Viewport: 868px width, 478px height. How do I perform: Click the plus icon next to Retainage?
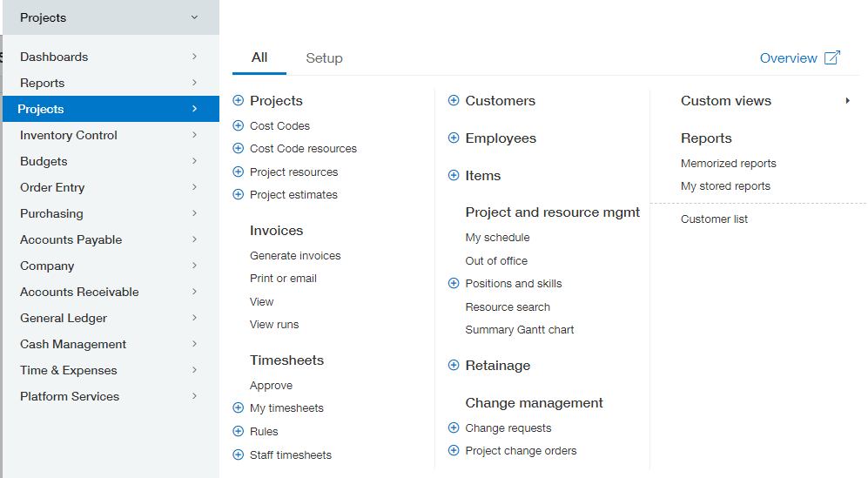tap(454, 366)
